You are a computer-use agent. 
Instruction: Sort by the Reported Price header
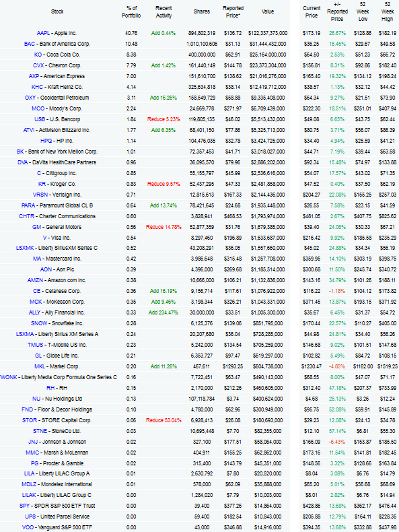233,12
